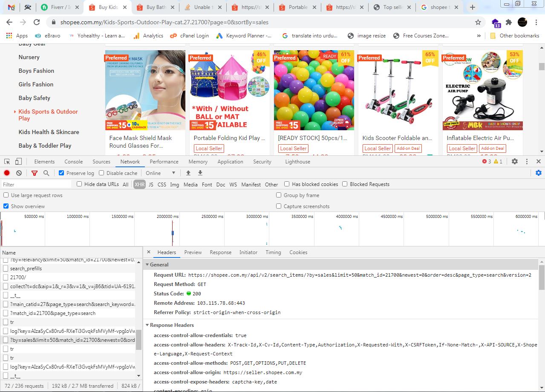Click the red errors count badge
This screenshot has height=392, width=545.
(x=487, y=161)
